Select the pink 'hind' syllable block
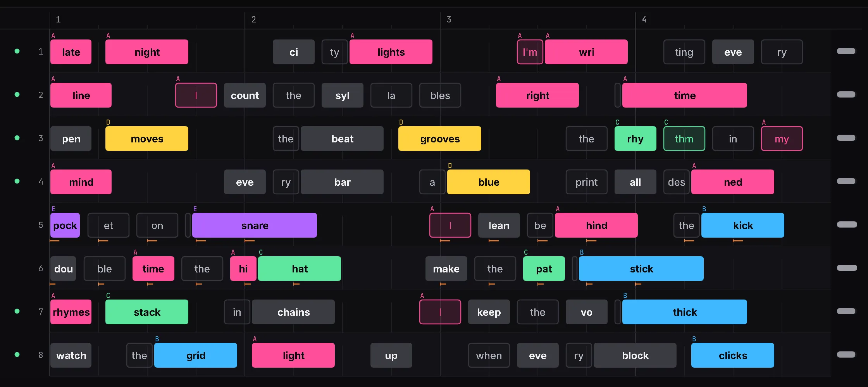Screen dimensions: 868x387 click(596, 225)
